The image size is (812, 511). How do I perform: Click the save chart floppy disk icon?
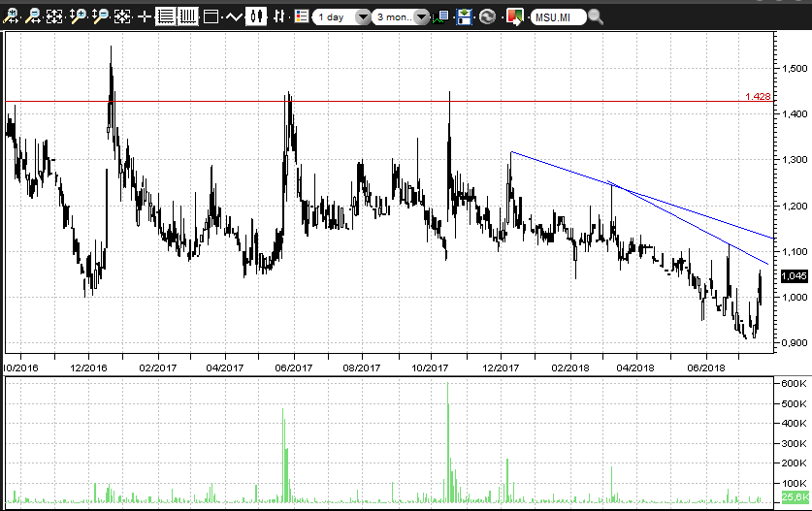pyautogui.click(x=465, y=16)
